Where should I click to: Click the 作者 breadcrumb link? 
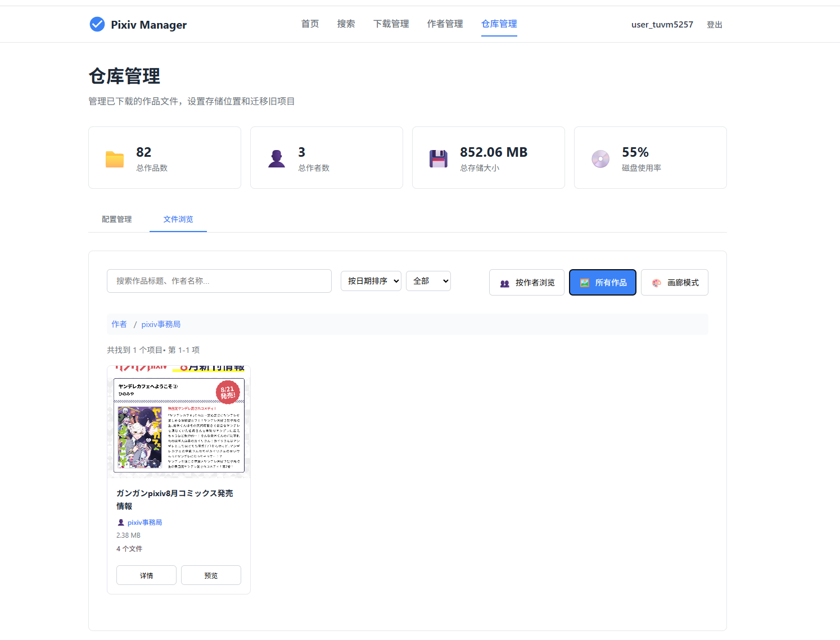tap(119, 324)
